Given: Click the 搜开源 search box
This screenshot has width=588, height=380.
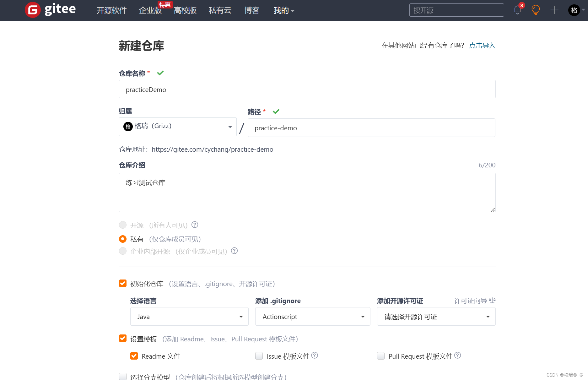Looking at the screenshot, I should pyautogui.click(x=456, y=10).
